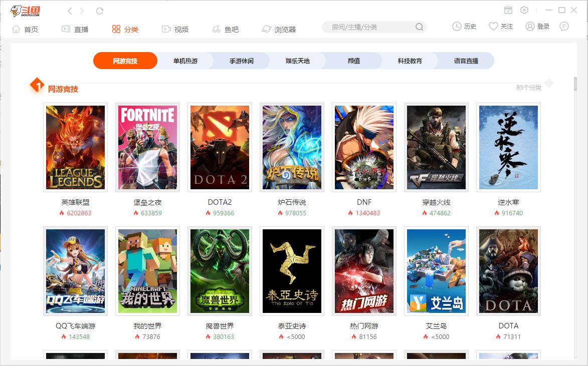588x366 pixels.
Task: Open the 鱼吧 navigation item
Action: (225, 30)
